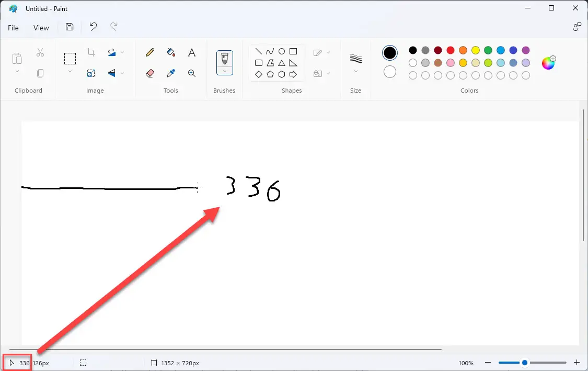Screen dimensions: 588x371
Task: Open the Edit colors wheel
Action: 549,63
